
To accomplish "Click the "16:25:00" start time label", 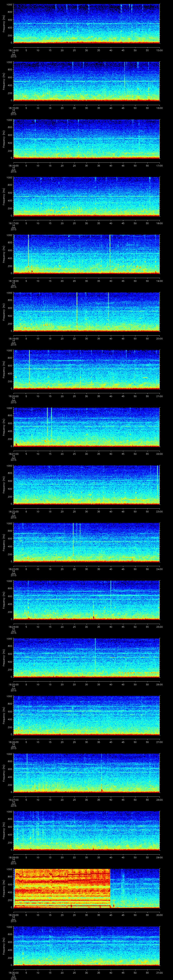I will click(13, 684).
